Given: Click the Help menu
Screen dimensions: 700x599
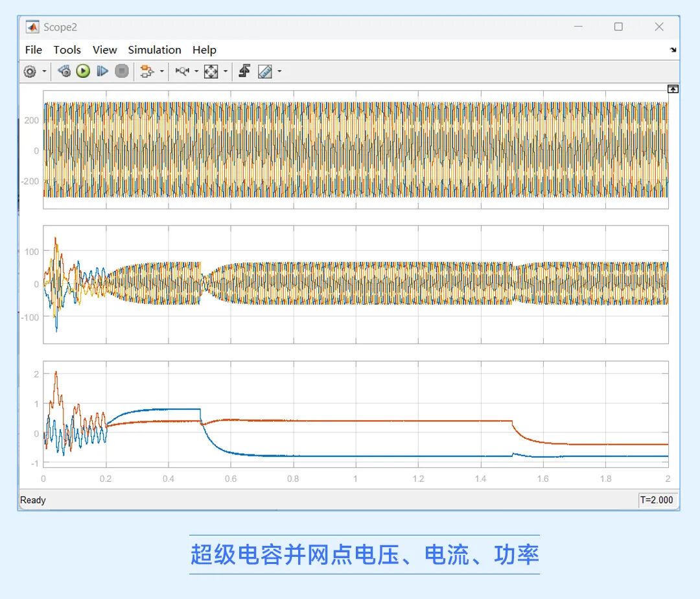Looking at the screenshot, I should [x=204, y=50].
